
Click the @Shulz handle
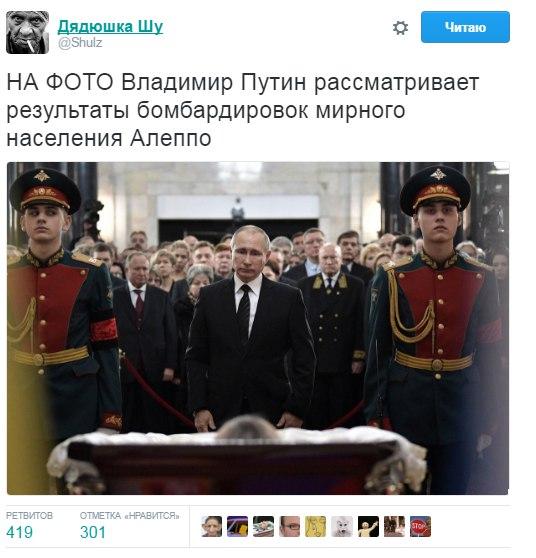pyautogui.click(x=80, y=43)
